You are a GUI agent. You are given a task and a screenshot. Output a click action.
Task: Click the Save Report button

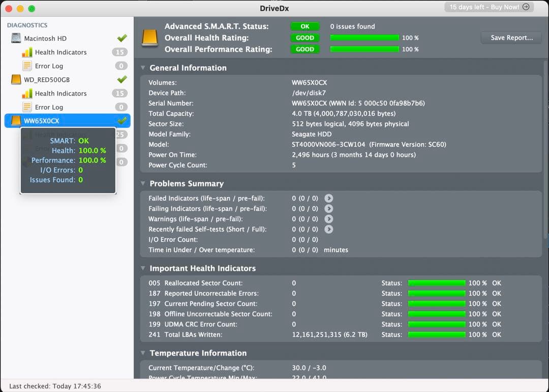pos(511,38)
